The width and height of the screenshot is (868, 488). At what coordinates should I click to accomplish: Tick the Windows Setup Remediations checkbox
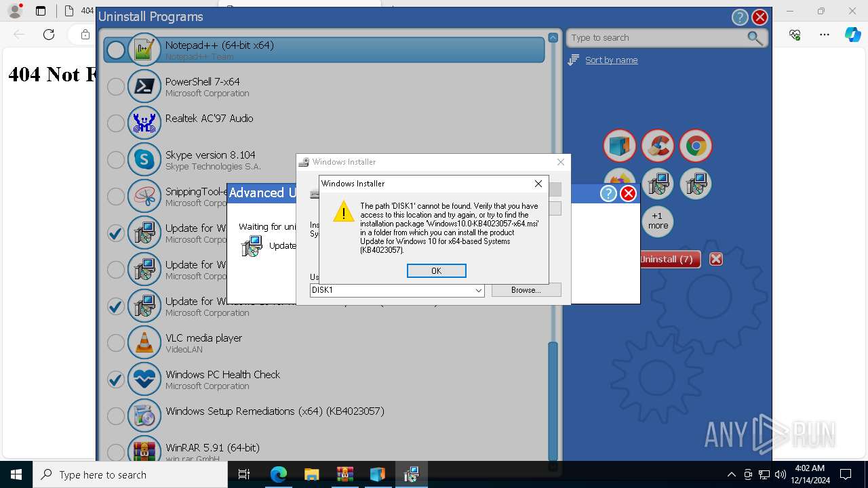coord(116,415)
